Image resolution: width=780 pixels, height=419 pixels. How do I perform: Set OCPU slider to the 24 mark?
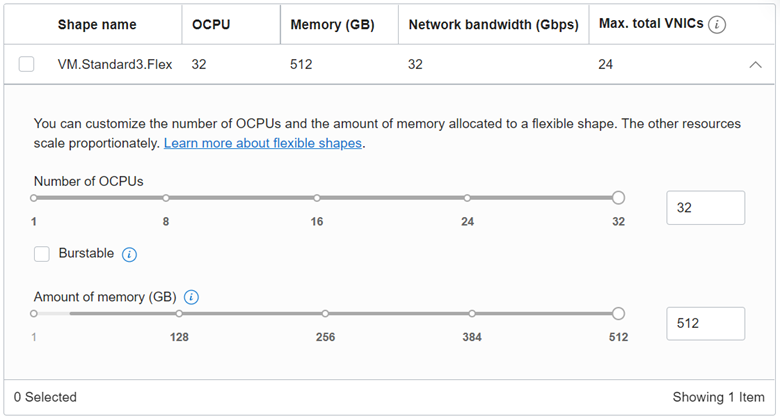[467, 198]
